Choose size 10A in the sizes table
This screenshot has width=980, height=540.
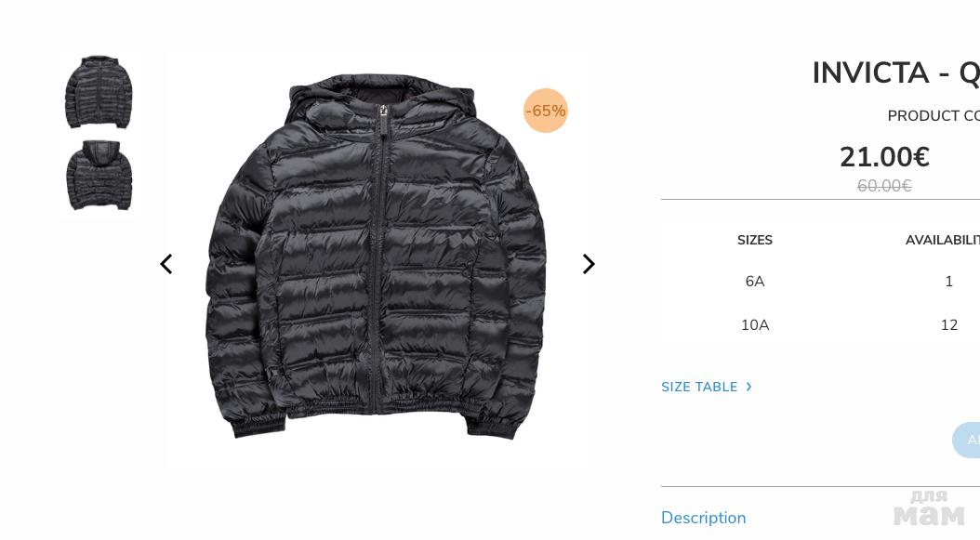point(754,325)
